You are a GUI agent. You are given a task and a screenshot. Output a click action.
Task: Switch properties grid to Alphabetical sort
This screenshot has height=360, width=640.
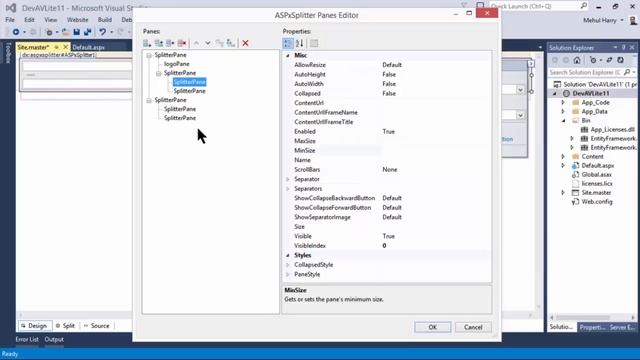coord(299,43)
